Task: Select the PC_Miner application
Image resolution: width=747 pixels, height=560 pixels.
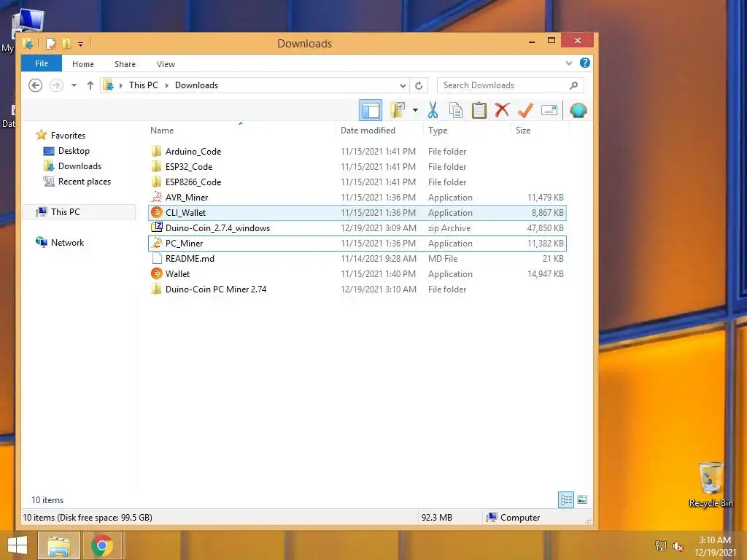Action: pos(357,244)
